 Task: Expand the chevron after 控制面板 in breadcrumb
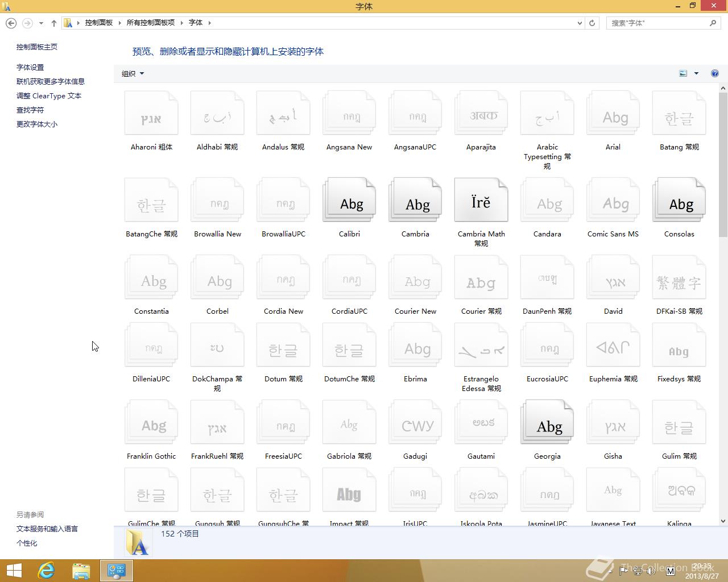pyautogui.click(x=119, y=23)
